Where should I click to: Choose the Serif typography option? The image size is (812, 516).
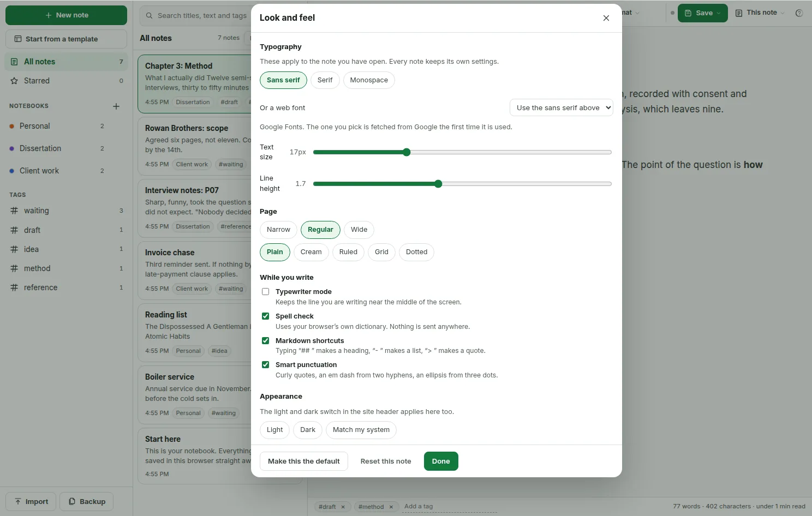pos(325,80)
